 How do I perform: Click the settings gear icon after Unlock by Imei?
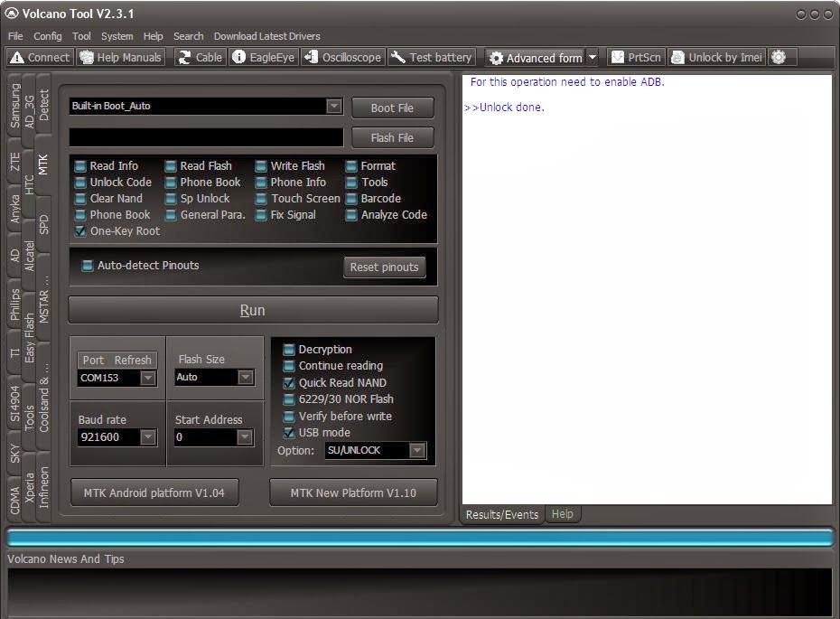779,57
